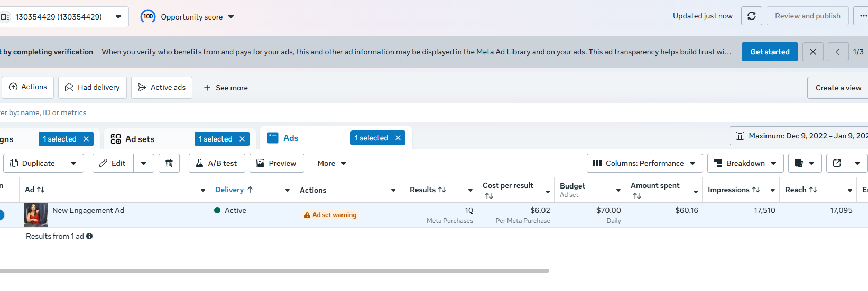
Task: Click the info icon beside Results from 1 ad
Action: point(89,236)
